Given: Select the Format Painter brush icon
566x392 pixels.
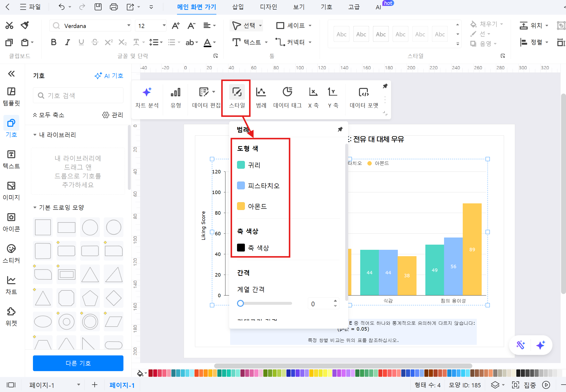Looking at the screenshot, I should (25, 25).
